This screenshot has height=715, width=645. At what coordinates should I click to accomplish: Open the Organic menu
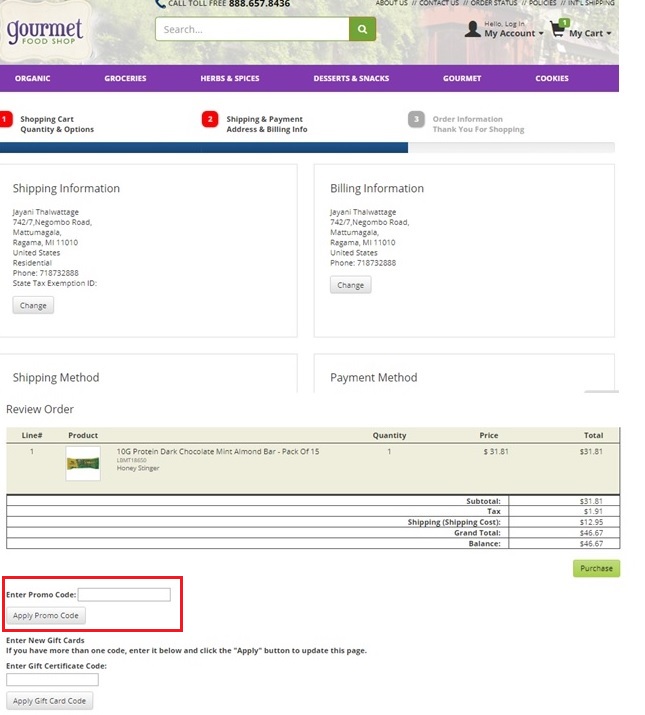(32, 78)
